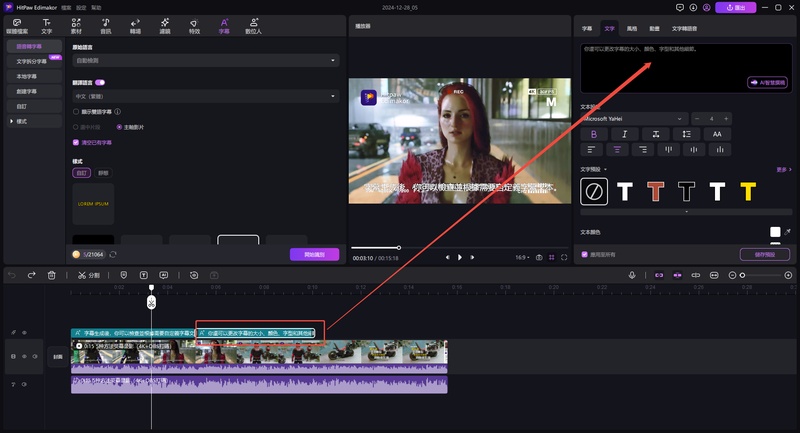Expand the 樣式 item in left sidebar
800x433 pixels.
pyautogui.click(x=21, y=121)
